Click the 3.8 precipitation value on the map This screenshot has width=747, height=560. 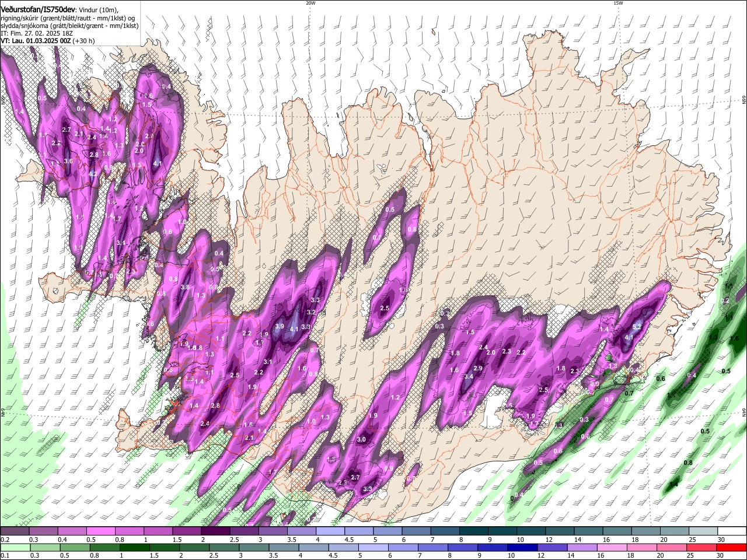click(x=186, y=288)
